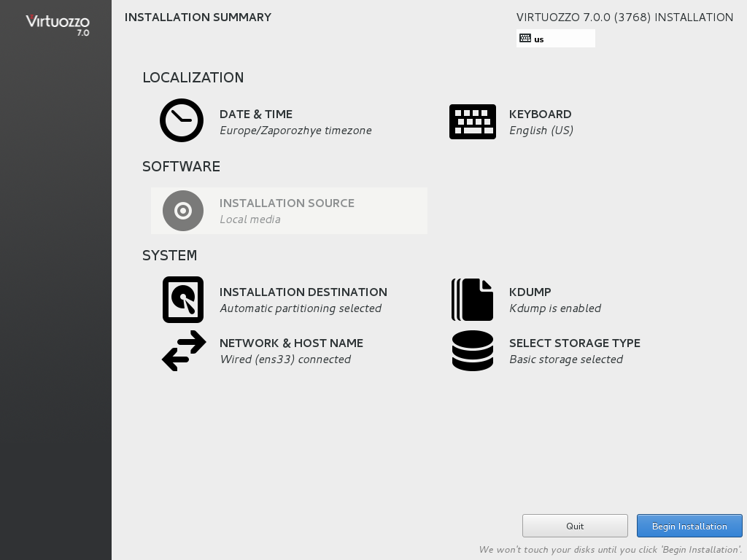
Task: Click the Europe/Zaporozhye timezone status text
Action: pos(295,131)
